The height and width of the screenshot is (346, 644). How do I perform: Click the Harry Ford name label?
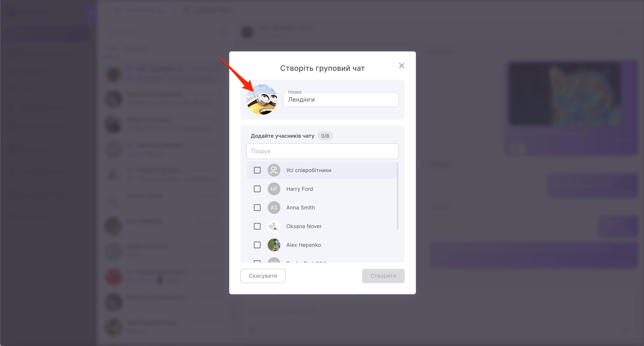[x=299, y=189]
